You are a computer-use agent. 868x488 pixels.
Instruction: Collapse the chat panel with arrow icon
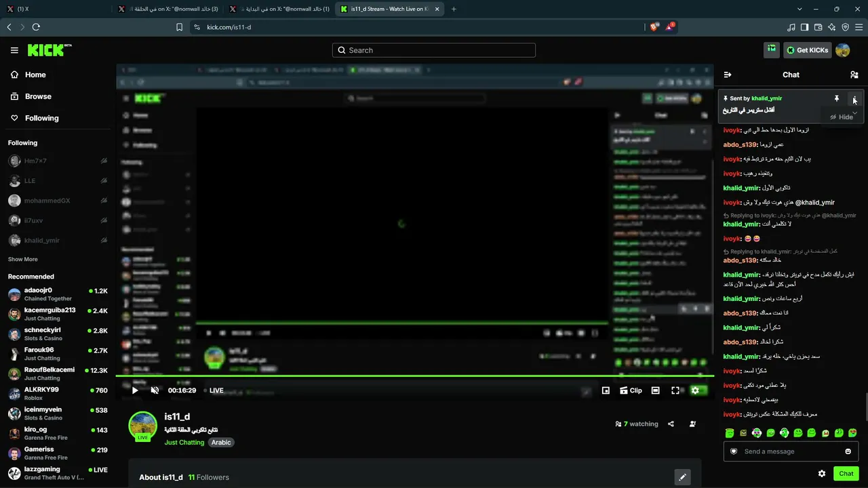click(728, 75)
